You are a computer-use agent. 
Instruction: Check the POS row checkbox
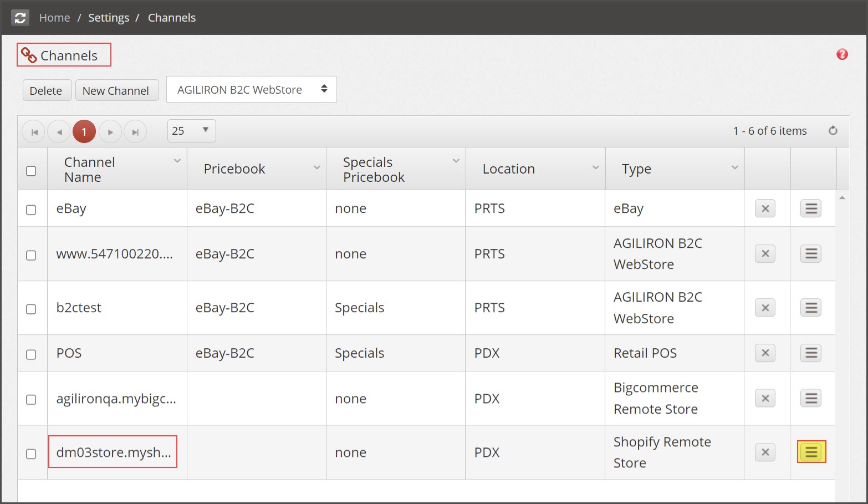coord(31,354)
